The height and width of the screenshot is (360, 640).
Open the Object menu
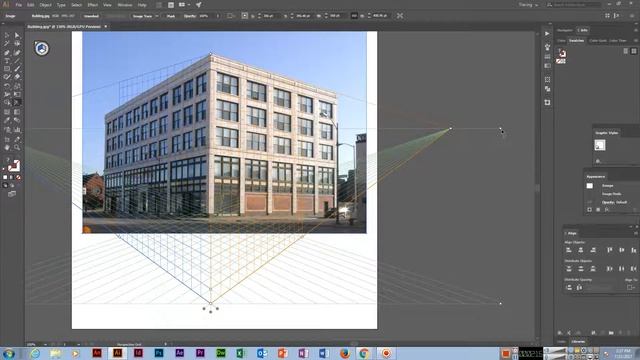45,5
